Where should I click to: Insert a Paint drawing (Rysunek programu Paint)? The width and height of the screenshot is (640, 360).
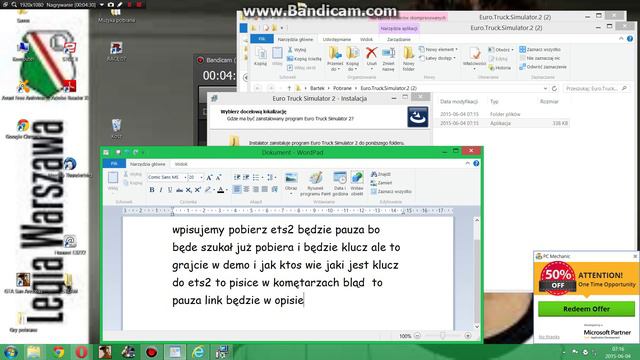[x=315, y=184]
